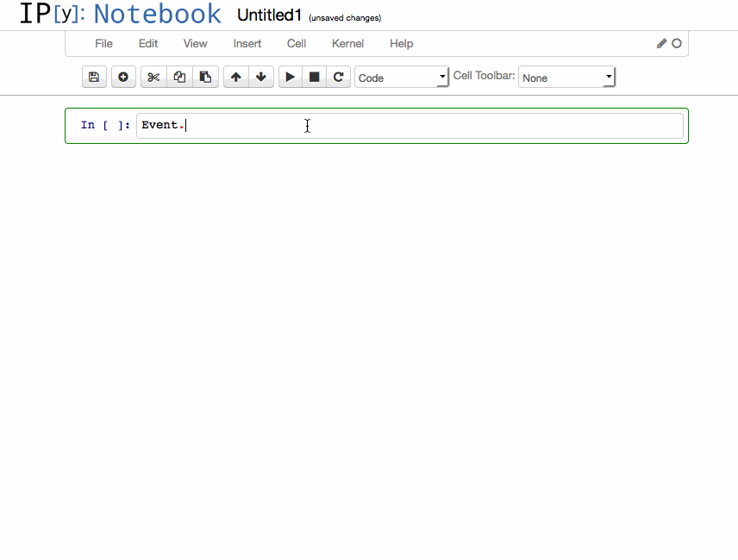Run the cell with the play button
This screenshot has height=560, width=738.
coord(290,77)
